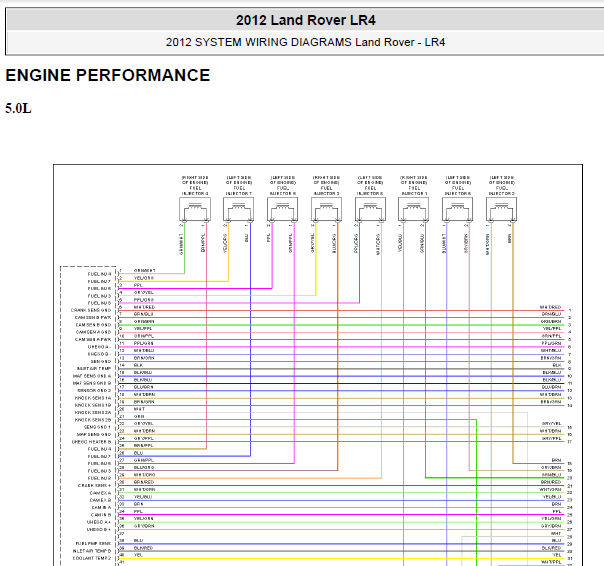
Task: Click the "CAM SEN B GND" pin label
Action: [93, 325]
